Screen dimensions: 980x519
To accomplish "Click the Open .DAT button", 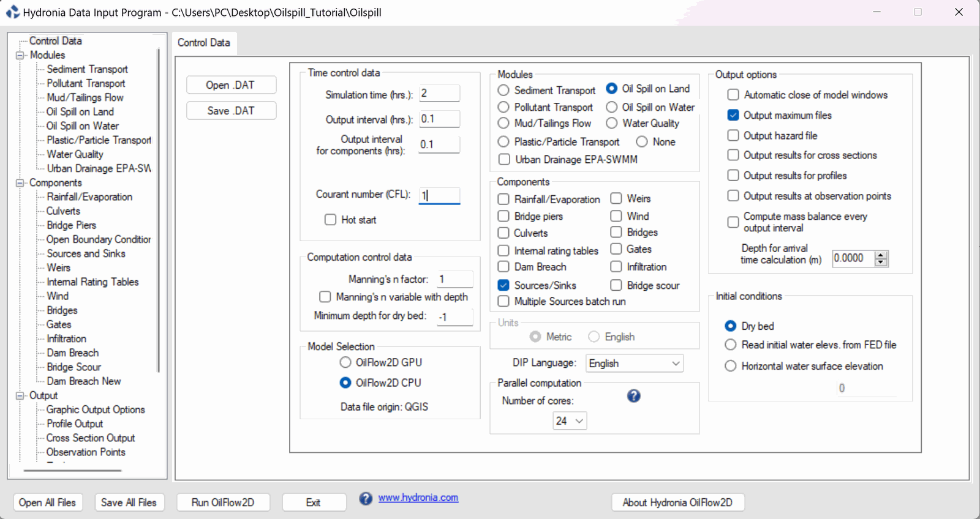I will [x=231, y=85].
